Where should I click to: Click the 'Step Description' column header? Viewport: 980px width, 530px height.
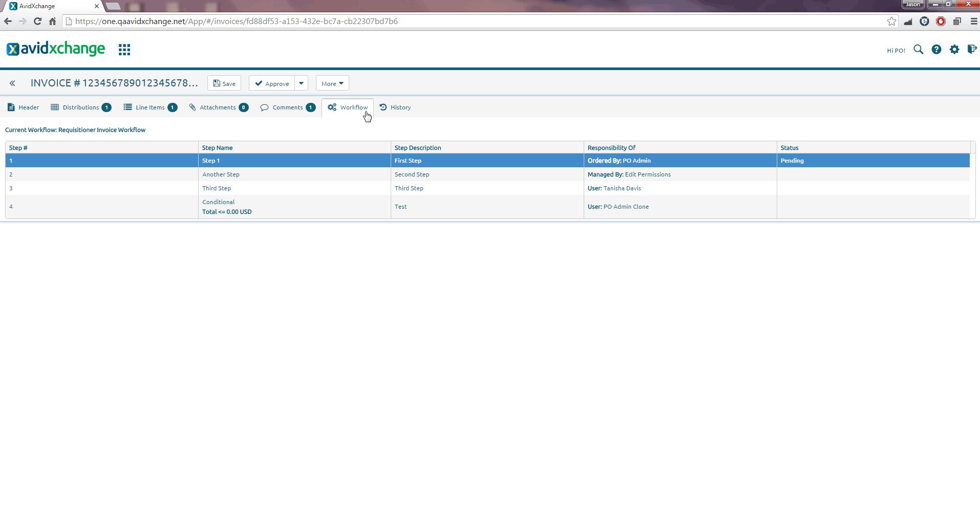point(487,148)
